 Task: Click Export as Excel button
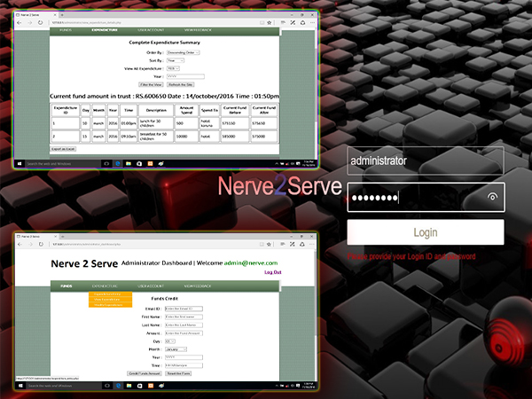(63, 149)
